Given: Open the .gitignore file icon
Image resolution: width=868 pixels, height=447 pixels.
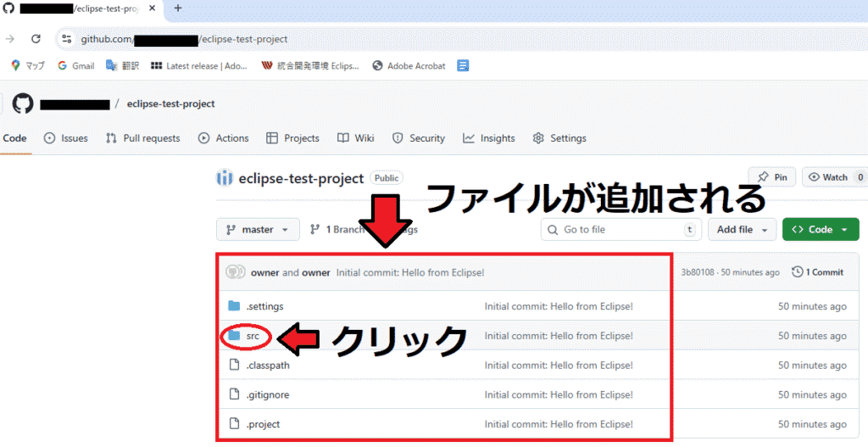Looking at the screenshot, I should coord(235,394).
